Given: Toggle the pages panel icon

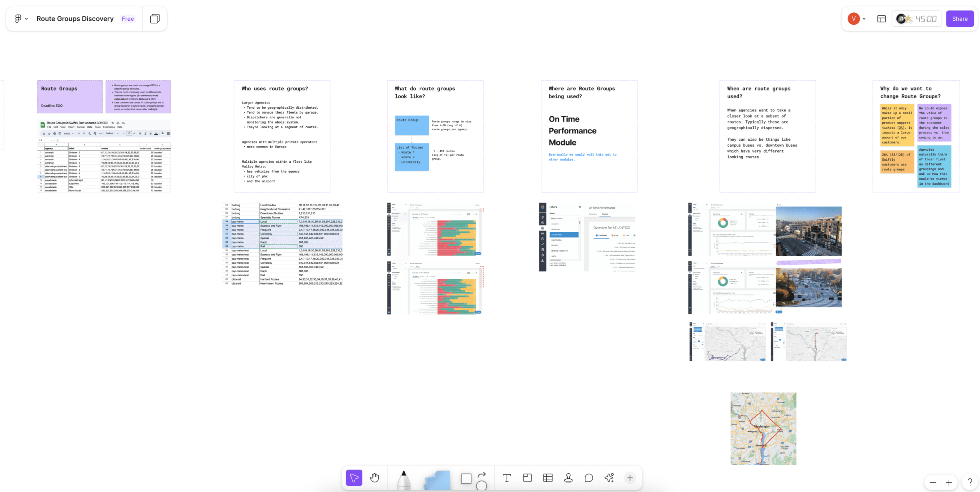Looking at the screenshot, I should 155,19.
